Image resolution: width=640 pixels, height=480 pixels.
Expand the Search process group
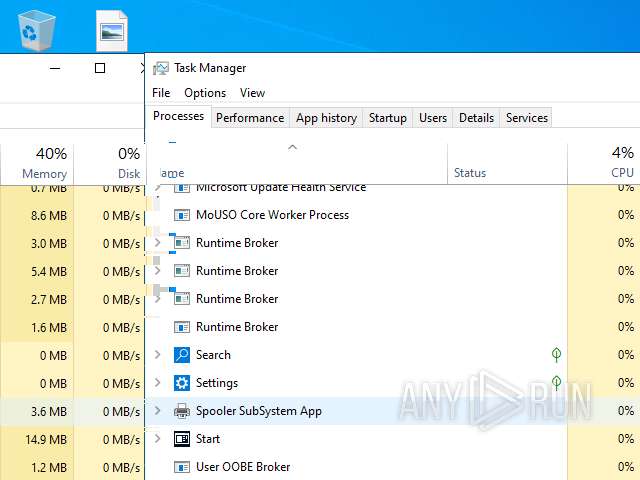pos(158,355)
